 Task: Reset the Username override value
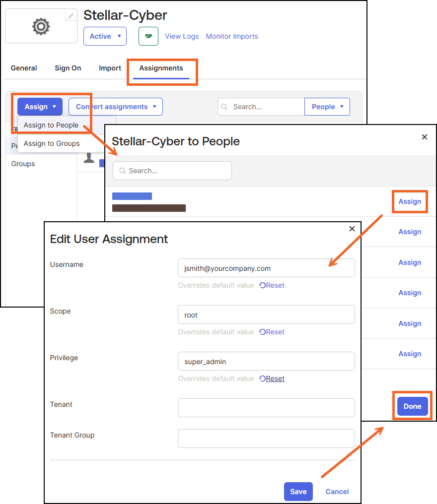[272, 285]
